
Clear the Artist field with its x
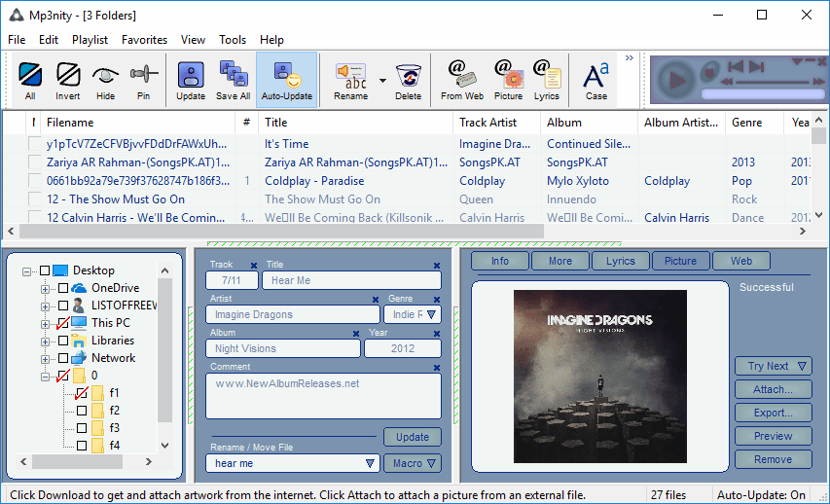(x=376, y=300)
